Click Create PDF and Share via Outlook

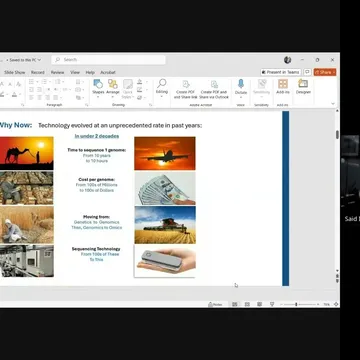click(x=214, y=89)
